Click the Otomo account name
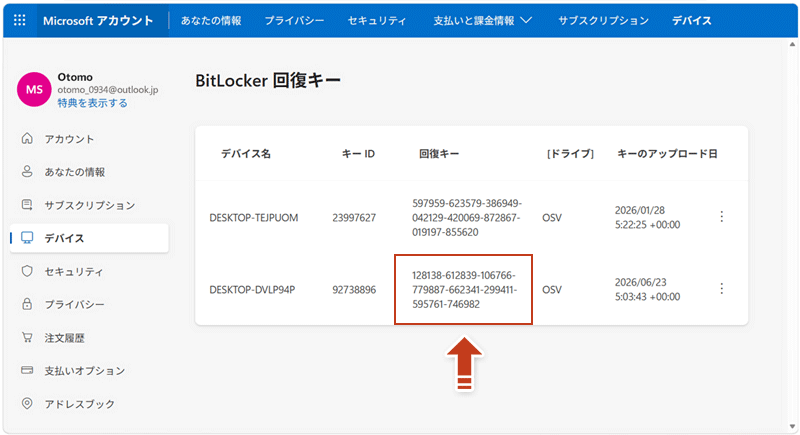The image size is (800, 435). point(75,77)
